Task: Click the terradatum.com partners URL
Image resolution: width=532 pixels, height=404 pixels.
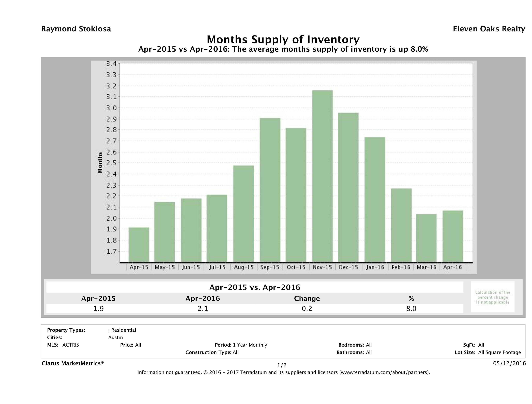Action: point(384,372)
